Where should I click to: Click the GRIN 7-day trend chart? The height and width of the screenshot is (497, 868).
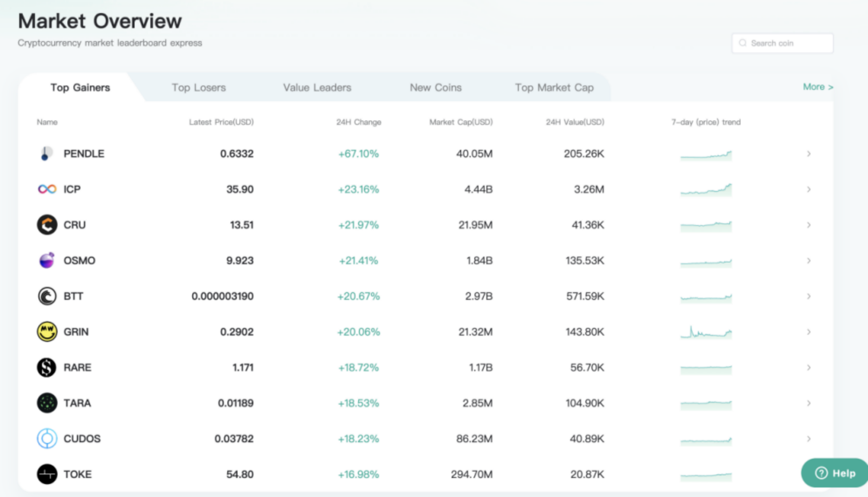click(x=706, y=332)
